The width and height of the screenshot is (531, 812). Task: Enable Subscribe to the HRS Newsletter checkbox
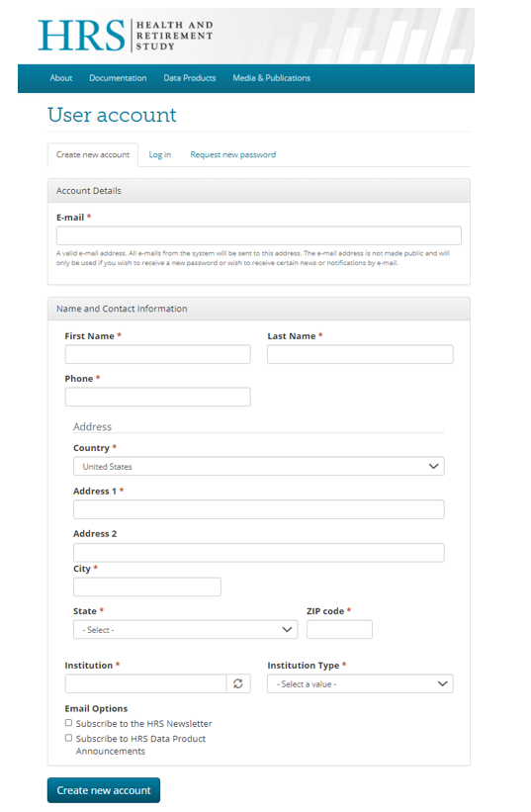pos(68,723)
